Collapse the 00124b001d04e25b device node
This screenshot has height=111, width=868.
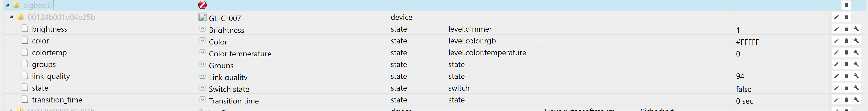tap(11, 17)
